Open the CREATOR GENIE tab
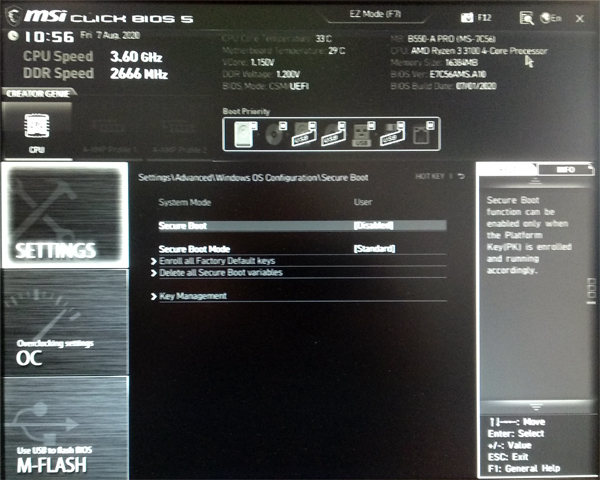Screen dimensions: 600x480 [x=38, y=93]
